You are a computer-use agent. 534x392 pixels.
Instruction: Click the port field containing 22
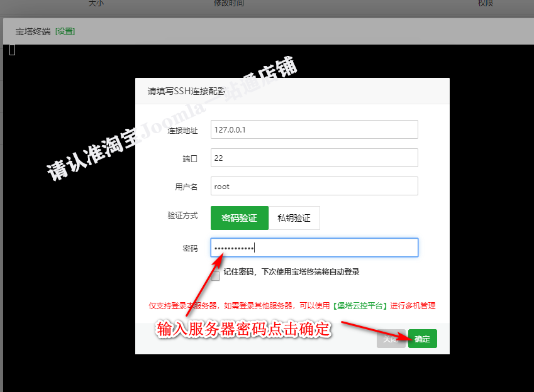314,158
